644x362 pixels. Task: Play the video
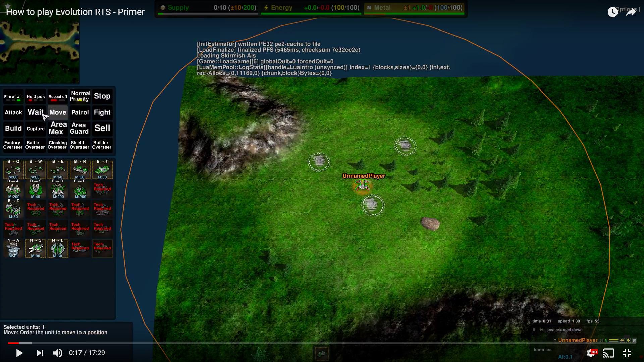[19, 353]
